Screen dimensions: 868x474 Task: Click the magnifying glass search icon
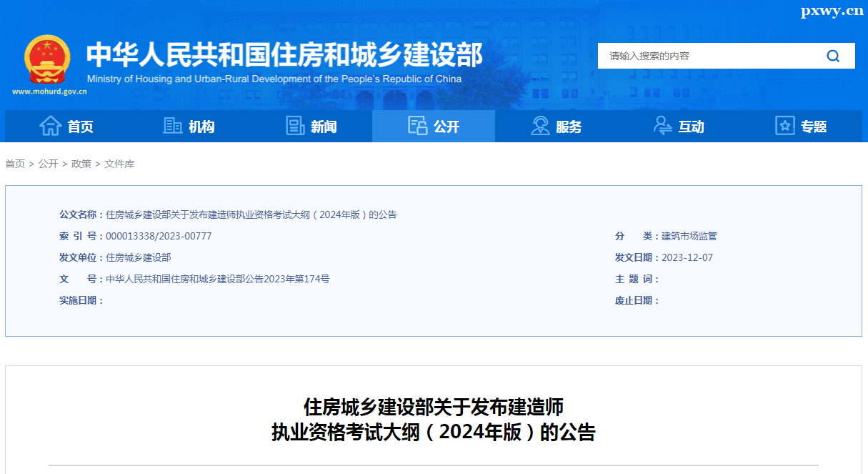tap(833, 56)
